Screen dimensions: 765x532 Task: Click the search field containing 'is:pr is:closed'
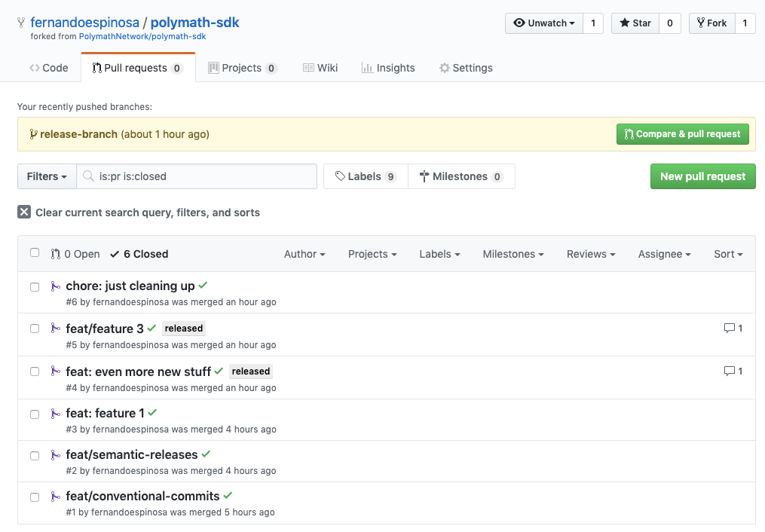(x=197, y=176)
